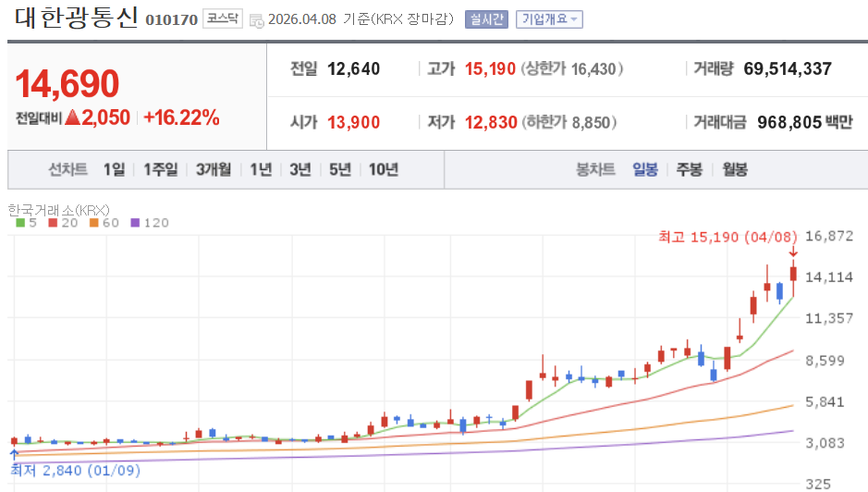Select the 5년 line chart tab
The width and height of the screenshot is (868, 492).
(340, 169)
